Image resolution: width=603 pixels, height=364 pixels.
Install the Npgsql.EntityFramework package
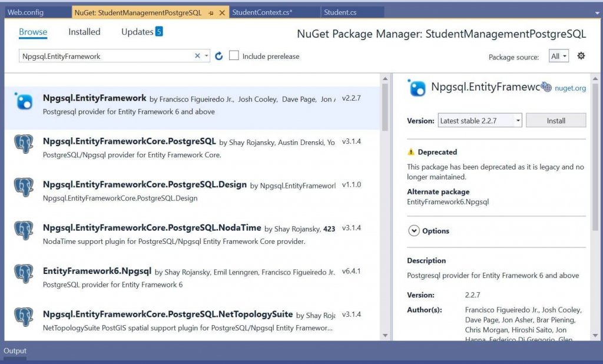[x=555, y=120]
